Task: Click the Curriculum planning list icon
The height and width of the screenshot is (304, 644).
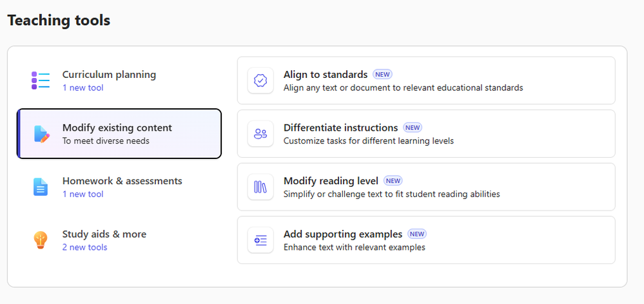Action: click(x=41, y=81)
